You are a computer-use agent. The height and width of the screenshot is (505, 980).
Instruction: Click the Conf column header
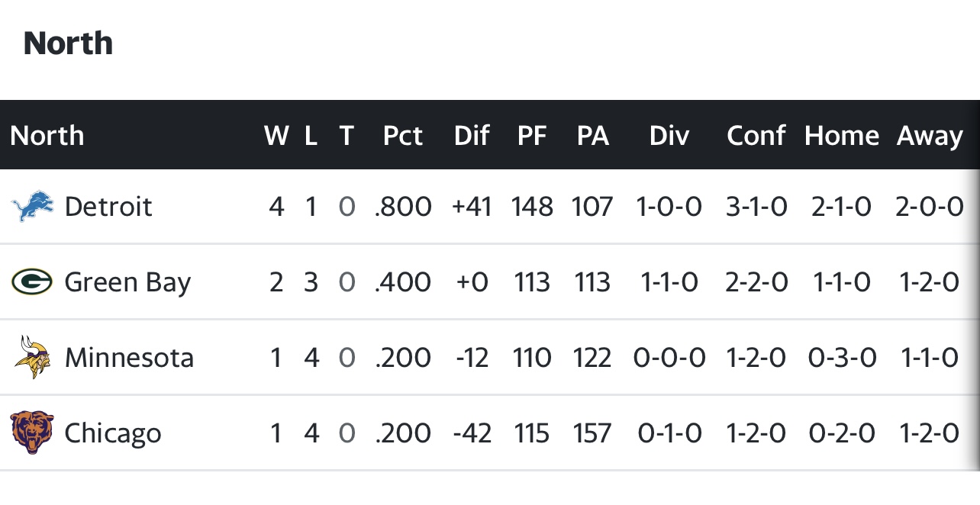(756, 136)
